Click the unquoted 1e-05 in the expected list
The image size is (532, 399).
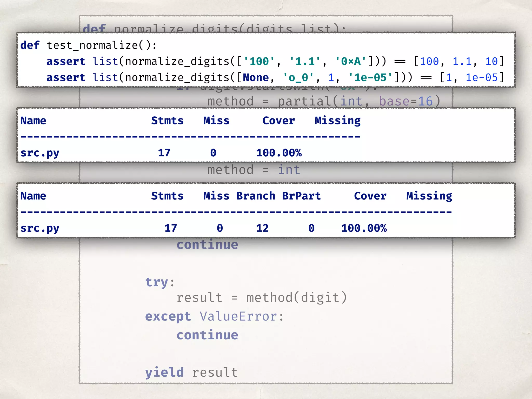(x=482, y=78)
